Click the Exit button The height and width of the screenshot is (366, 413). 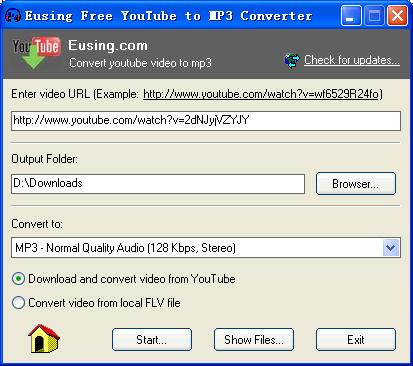356,340
